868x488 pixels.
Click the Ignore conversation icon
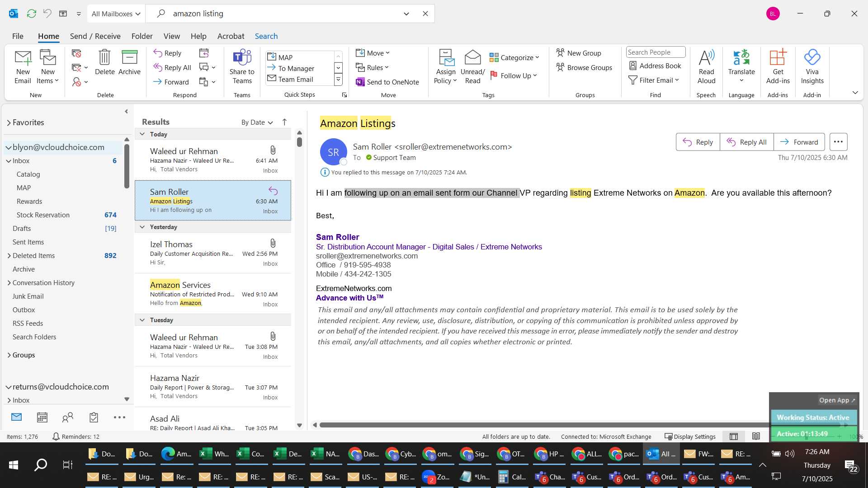(76, 53)
